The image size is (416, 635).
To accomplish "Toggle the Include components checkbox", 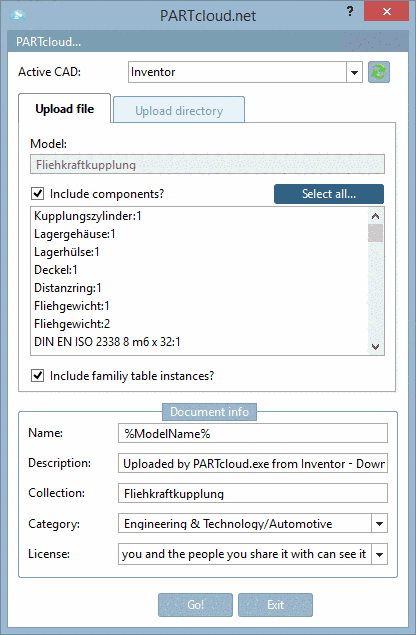I will [38, 194].
